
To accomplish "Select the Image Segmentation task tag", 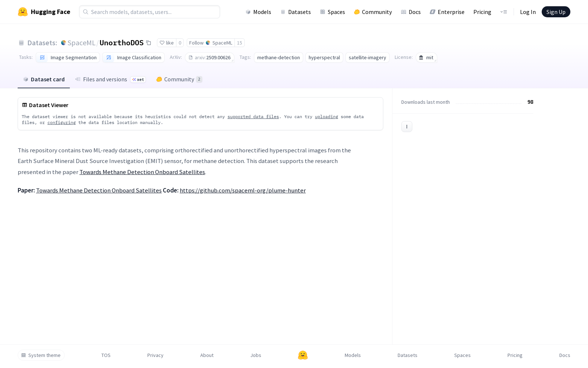I will tap(68, 57).
